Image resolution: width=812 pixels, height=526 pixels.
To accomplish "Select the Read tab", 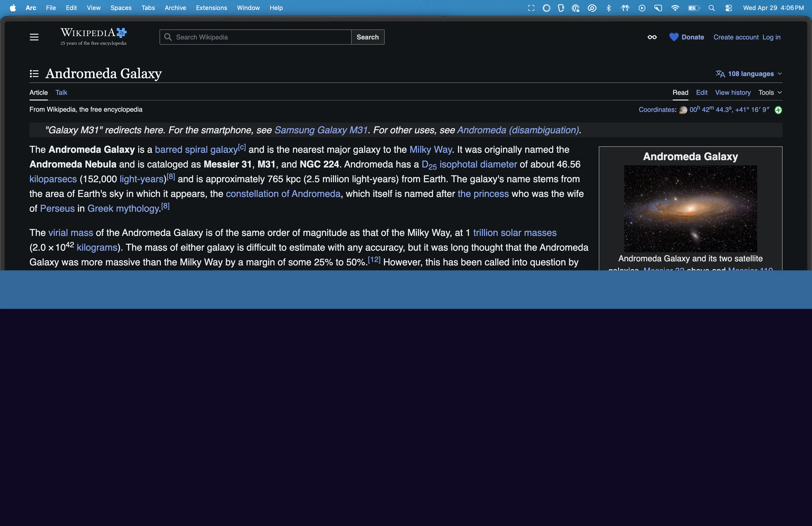I will (x=680, y=92).
